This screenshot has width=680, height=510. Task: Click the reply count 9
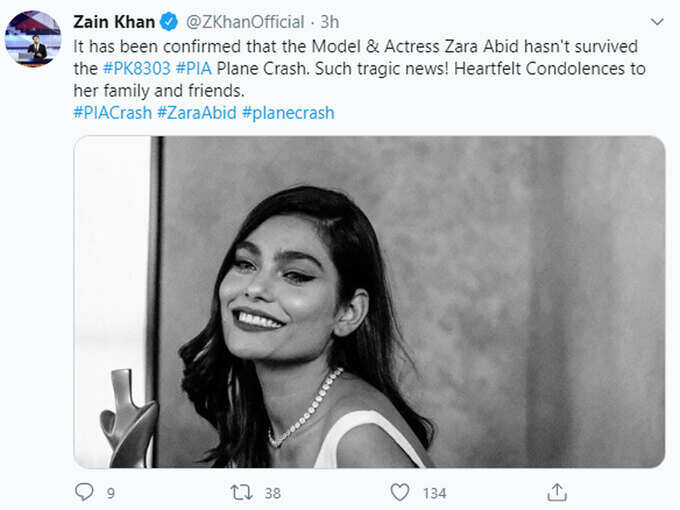[x=111, y=493]
